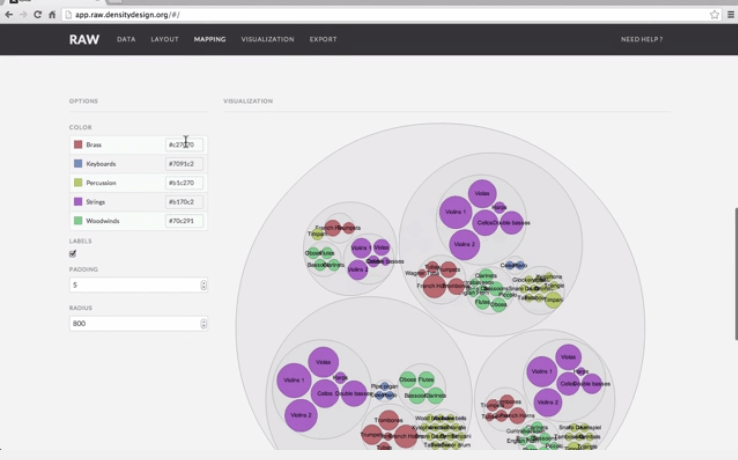The width and height of the screenshot is (738, 460).
Task: Go to the Data section
Action: pyautogui.click(x=126, y=40)
